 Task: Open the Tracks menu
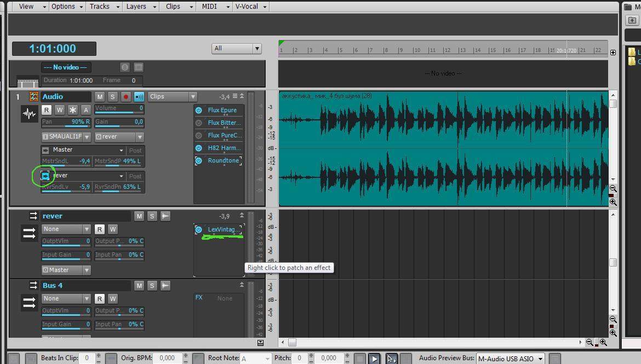point(104,7)
